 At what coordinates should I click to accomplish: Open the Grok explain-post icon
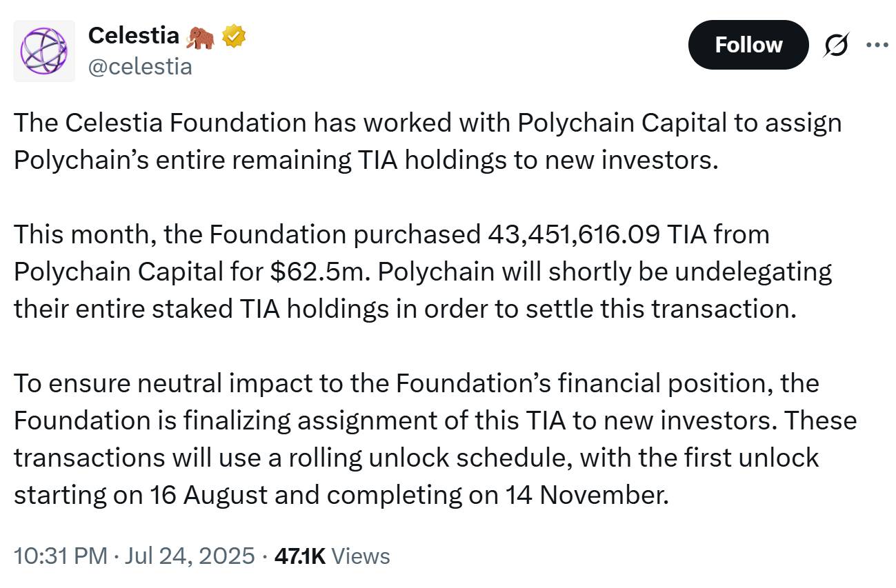(837, 45)
